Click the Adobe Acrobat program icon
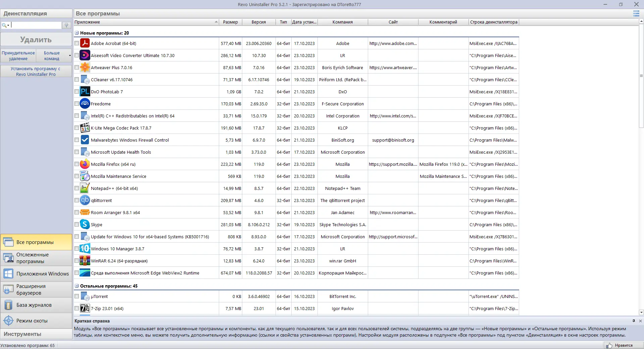644x349 pixels. (85, 43)
